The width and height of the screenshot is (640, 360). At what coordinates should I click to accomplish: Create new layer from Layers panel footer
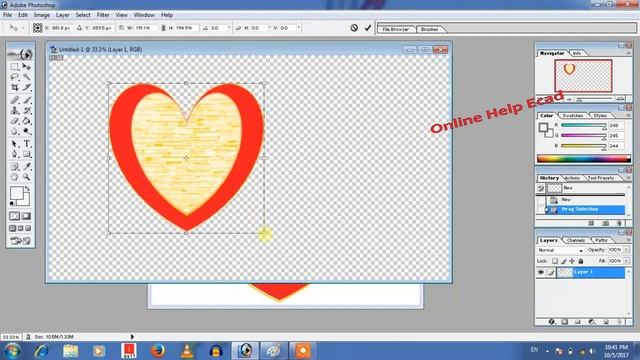606,322
